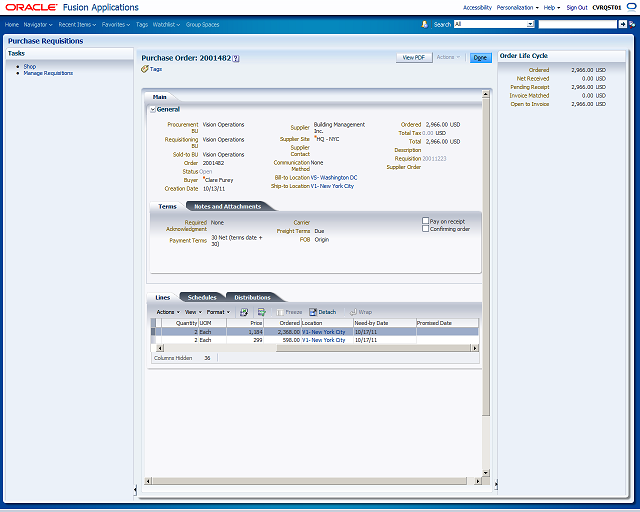The width and height of the screenshot is (640, 512).
Task: Open requisition 20011223 link
Action: 434,158
